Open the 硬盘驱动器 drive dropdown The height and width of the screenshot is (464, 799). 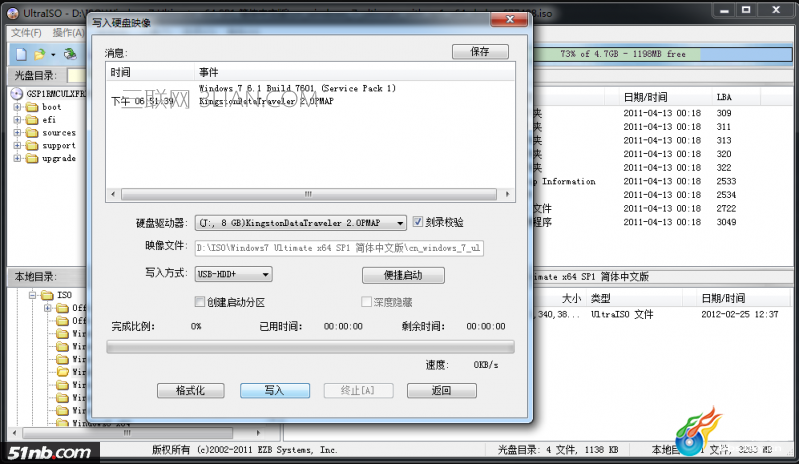coord(401,223)
